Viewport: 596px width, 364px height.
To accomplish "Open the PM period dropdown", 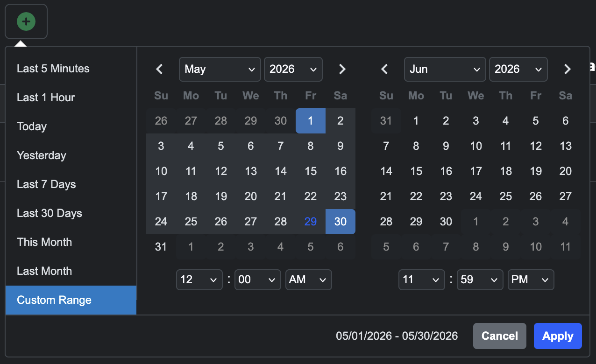I will 531,280.
